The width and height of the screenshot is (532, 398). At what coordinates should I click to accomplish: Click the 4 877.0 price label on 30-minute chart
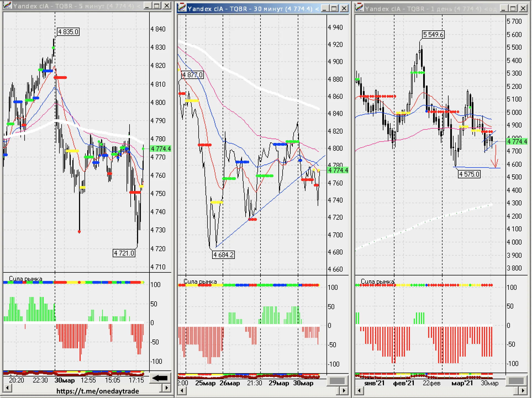point(193,75)
